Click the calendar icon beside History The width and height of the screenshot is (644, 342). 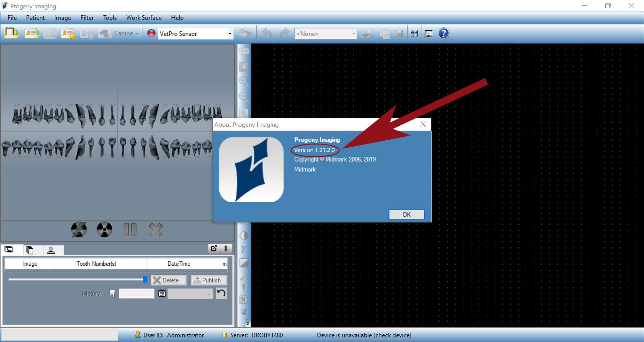[162, 294]
